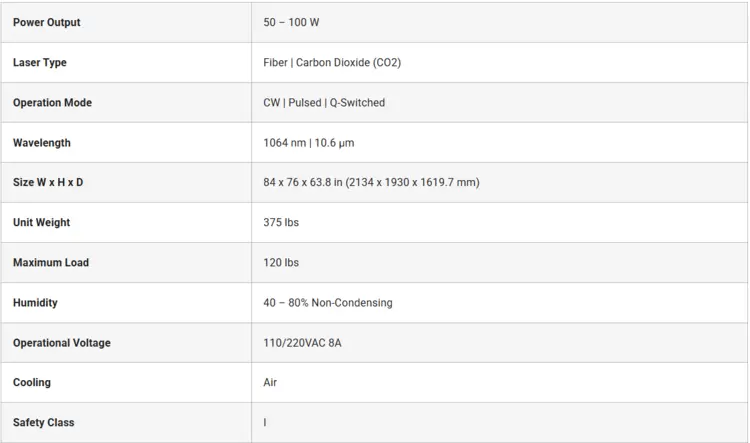Select the 110/220VAC 8A value
This screenshot has height=443, width=750.
[x=302, y=343]
